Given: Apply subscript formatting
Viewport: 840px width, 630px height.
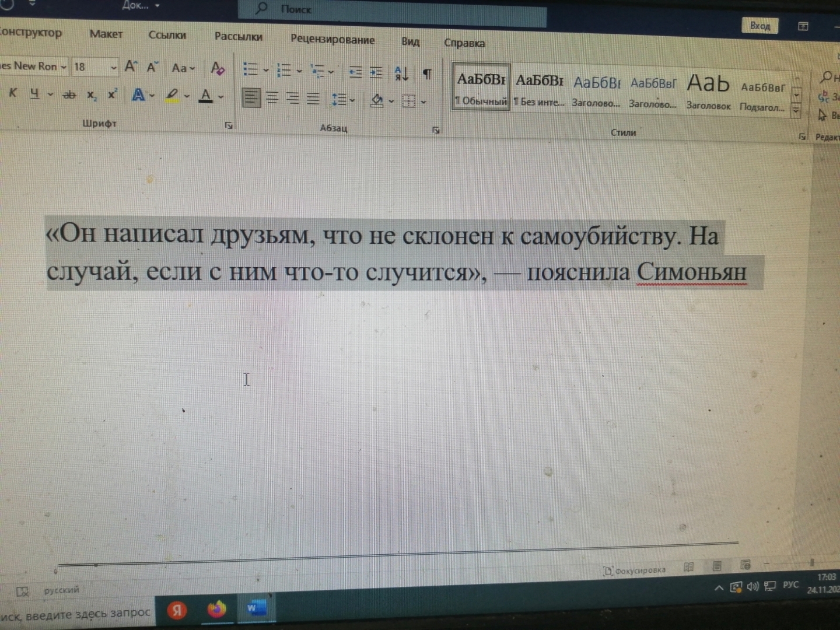Looking at the screenshot, I should [92, 95].
